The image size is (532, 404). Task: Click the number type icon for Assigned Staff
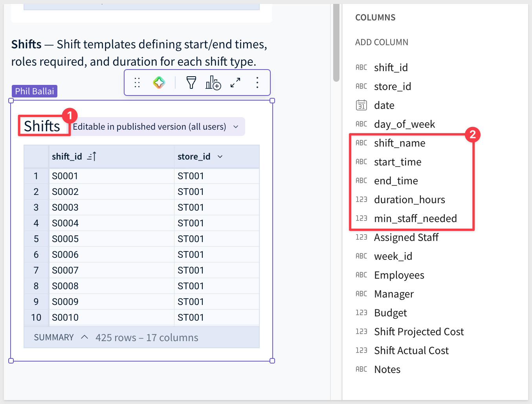pyautogui.click(x=361, y=237)
